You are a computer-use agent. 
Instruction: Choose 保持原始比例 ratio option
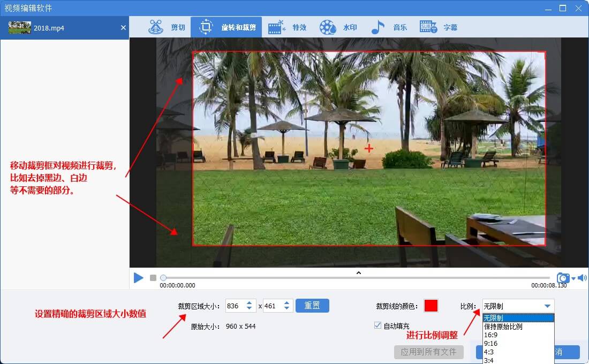point(518,327)
